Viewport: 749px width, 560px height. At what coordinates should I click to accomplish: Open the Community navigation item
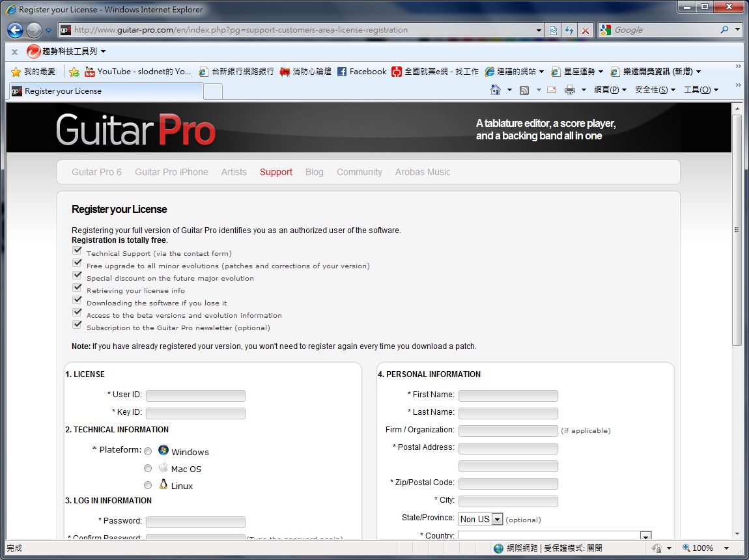(x=360, y=172)
